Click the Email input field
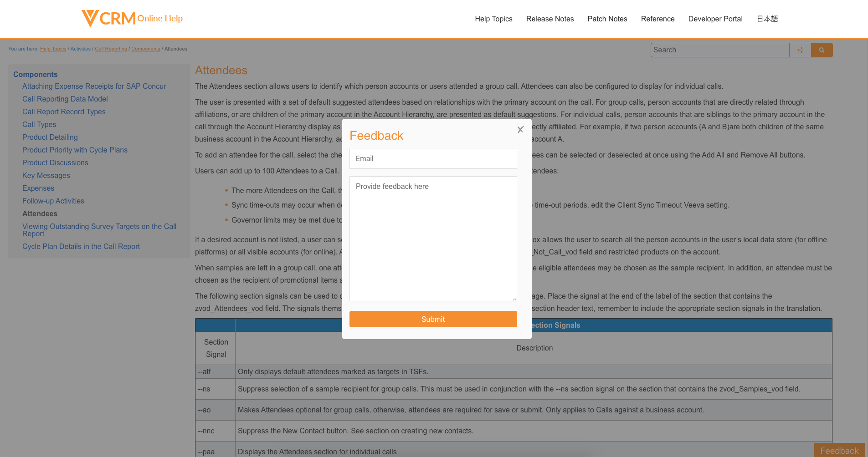 click(x=433, y=158)
